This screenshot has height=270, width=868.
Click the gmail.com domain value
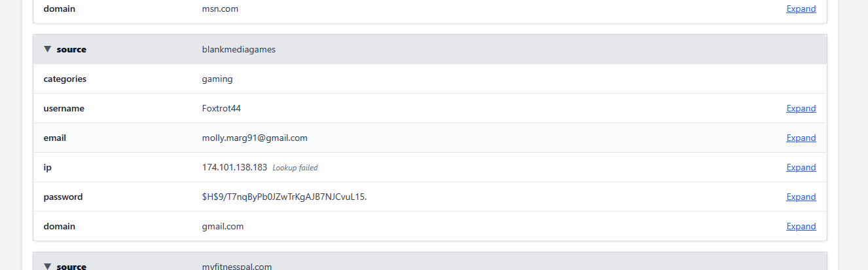(x=223, y=227)
